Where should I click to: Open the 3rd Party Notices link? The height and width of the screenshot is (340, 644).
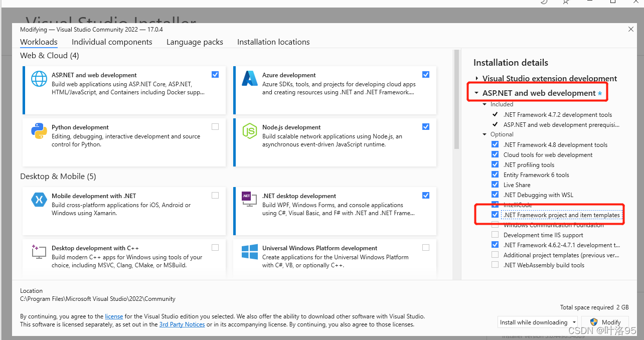coord(182,324)
